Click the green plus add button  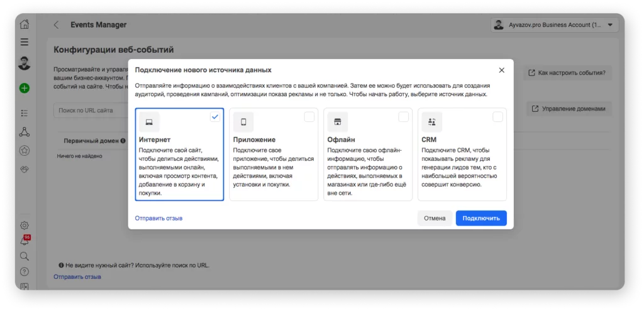(25, 88)
